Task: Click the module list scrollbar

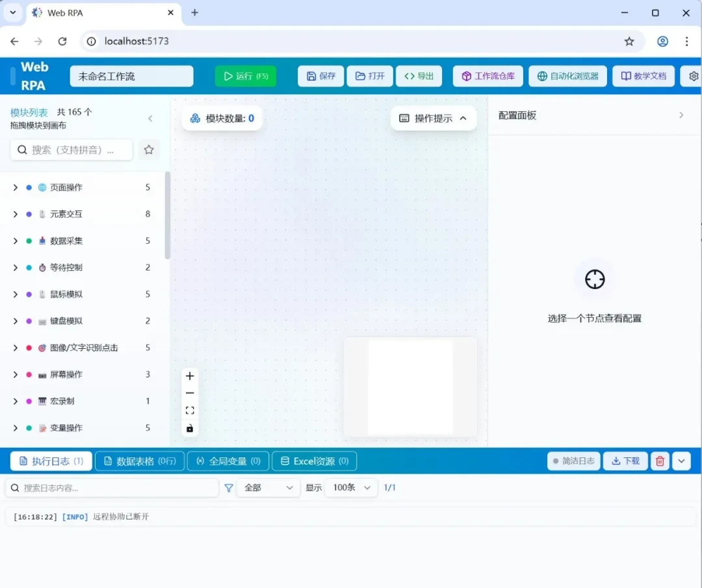Action: pyautogui.click(x=168, y=215)
